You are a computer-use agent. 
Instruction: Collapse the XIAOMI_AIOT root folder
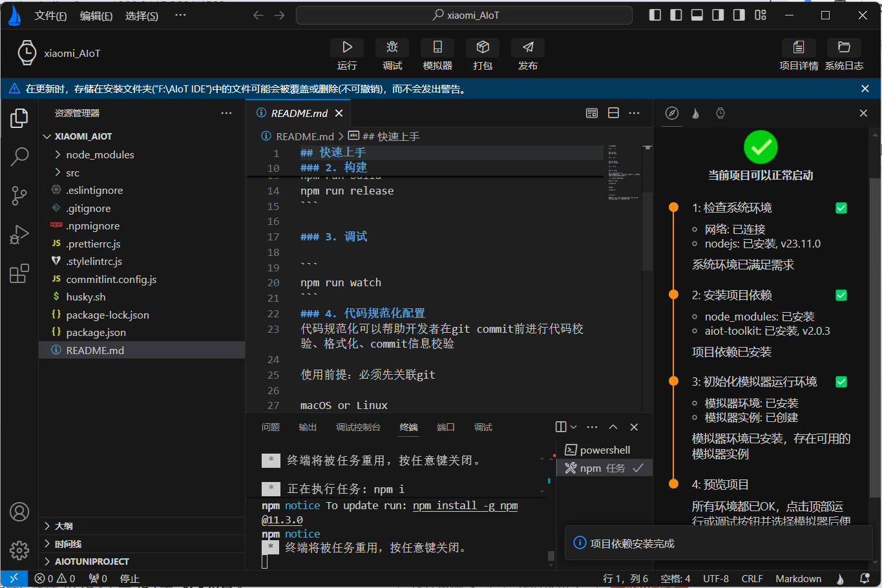click(142, 136)
